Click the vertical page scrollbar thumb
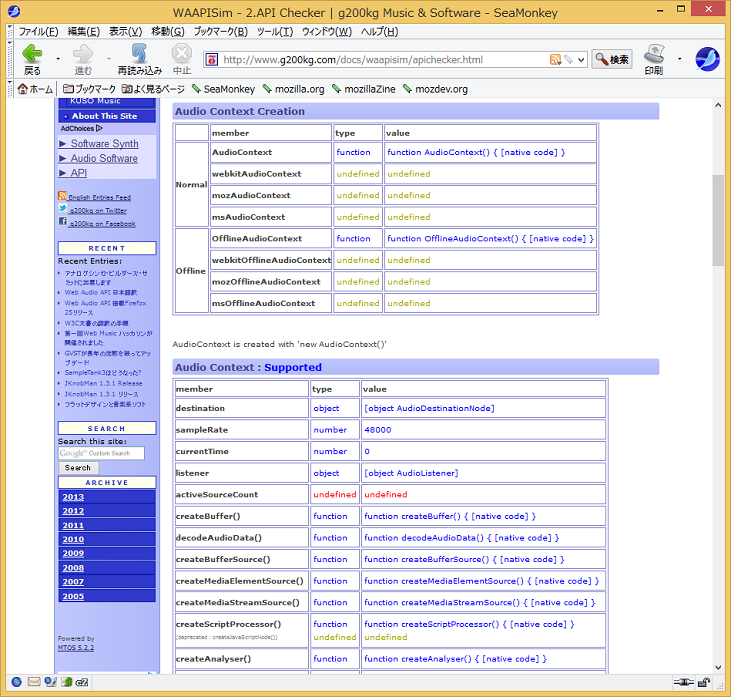731x697 pixels. [718, 220]
